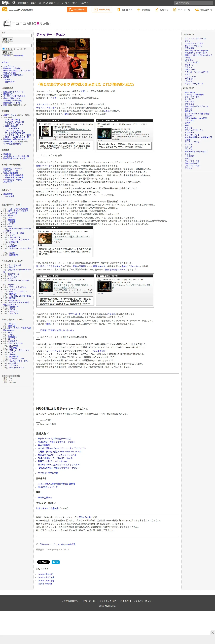This screenshot has width=215, height=644.
Task: Expand the 石田彰 quote section
Action: click(38, 331)
